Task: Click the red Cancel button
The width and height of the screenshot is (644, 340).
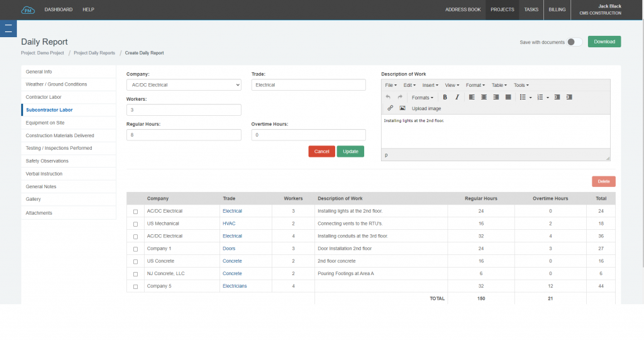Action: [x=321, y=151]
